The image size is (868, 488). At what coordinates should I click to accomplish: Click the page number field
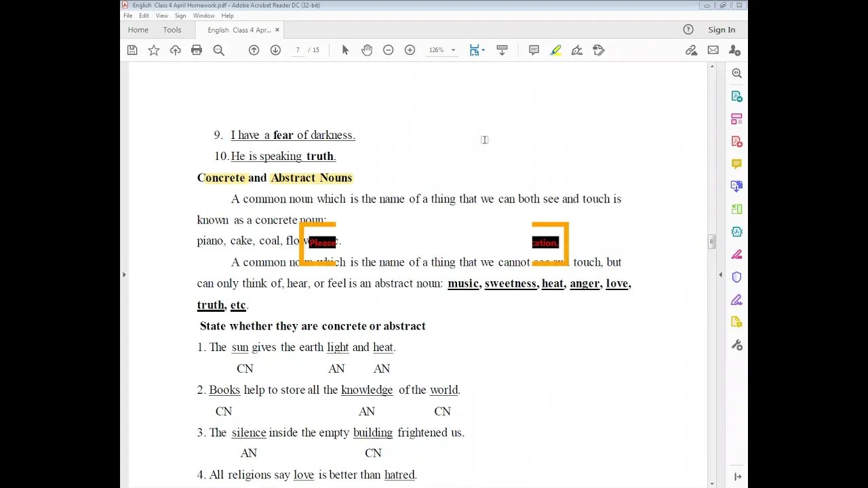pos(297,50)
